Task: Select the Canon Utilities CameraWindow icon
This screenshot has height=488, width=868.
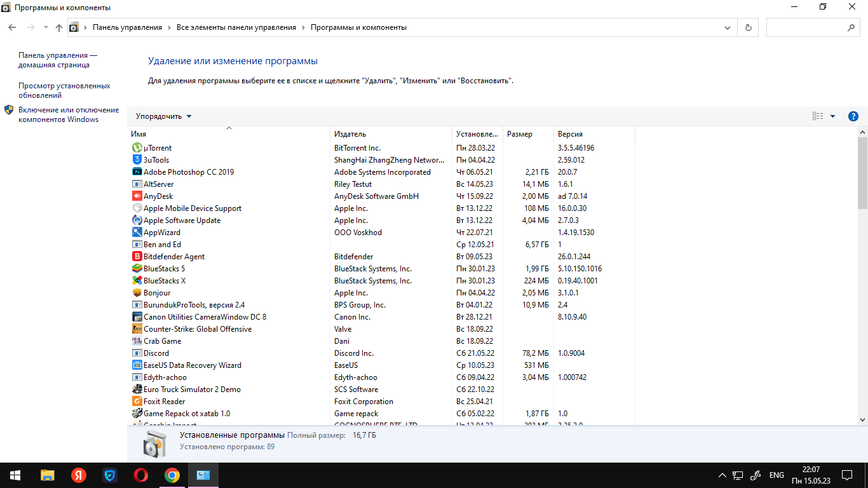Action: (137, 317)
